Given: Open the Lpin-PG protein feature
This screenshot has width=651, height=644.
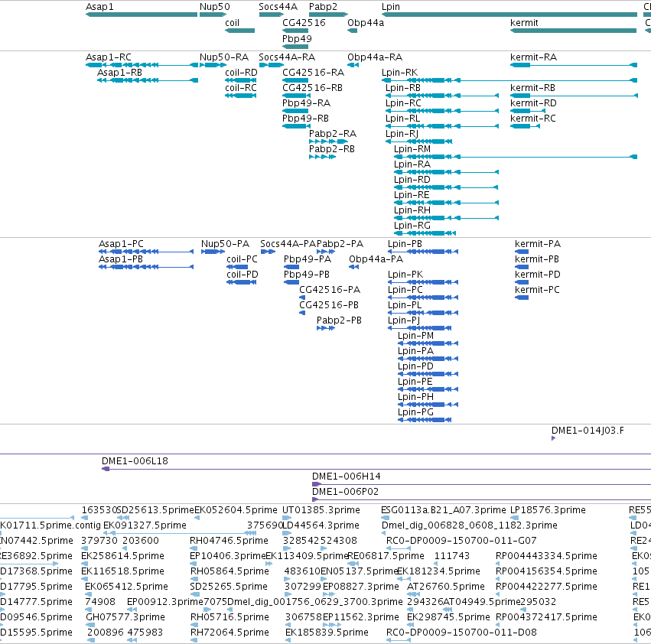Looking at the screenshot, I should pos(425,420).
